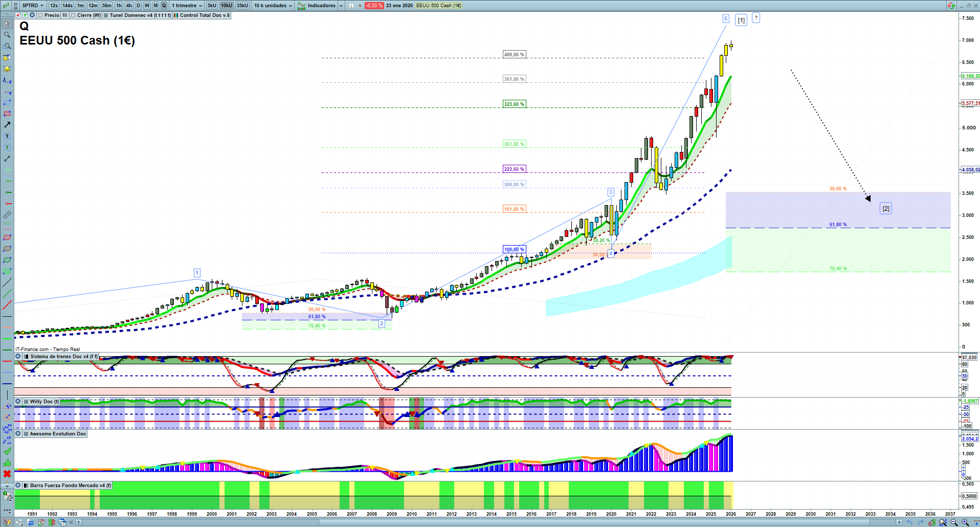Screen dimensions: 980x527
Task: Select the ruler measurement tool
Action: tap(7, 215)
